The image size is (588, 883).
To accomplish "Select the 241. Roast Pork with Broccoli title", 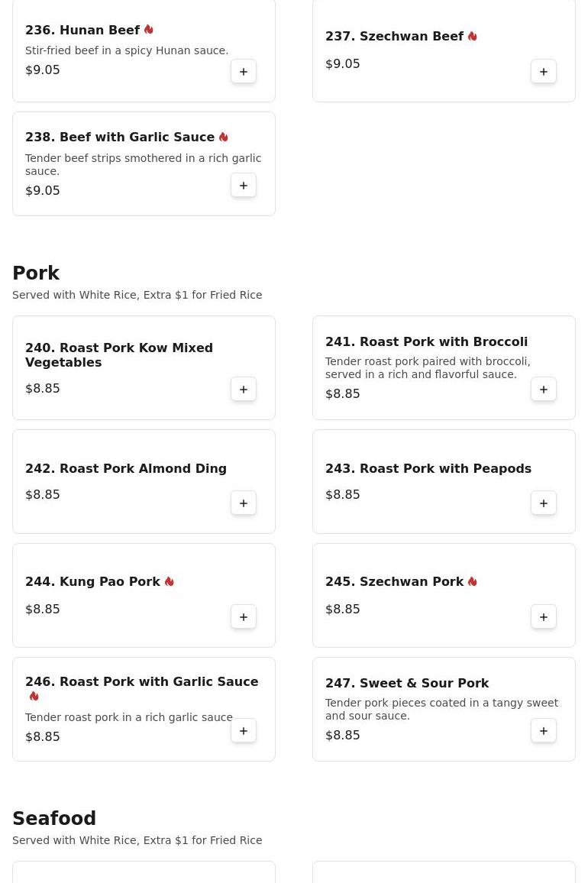I will coord(426,342).
